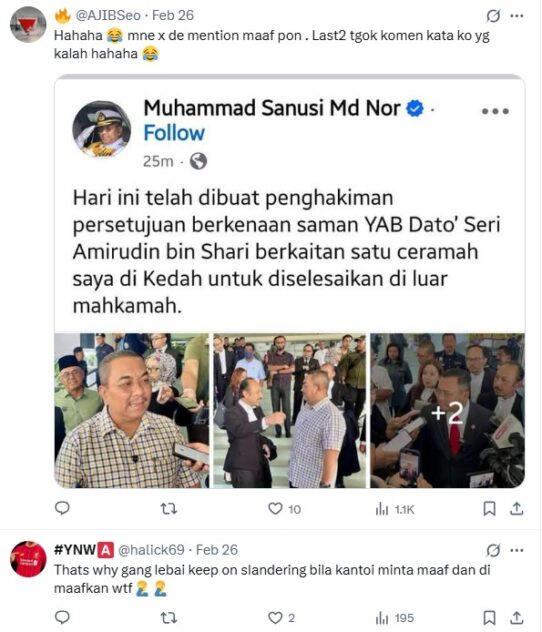Retweet the @halick69 post

tap(168, 617)
